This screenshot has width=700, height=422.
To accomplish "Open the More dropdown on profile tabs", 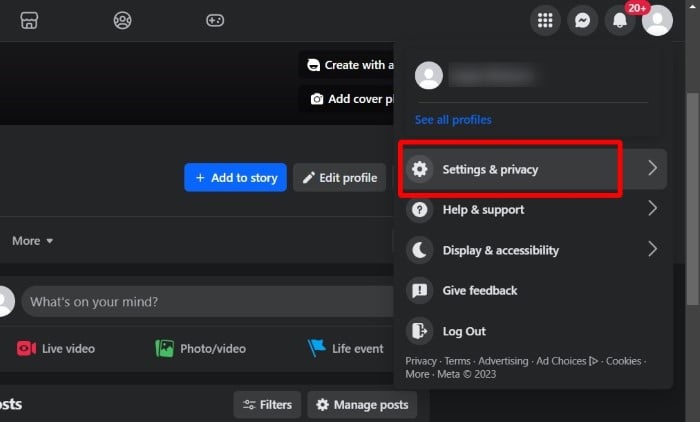I will pos(33,241).
